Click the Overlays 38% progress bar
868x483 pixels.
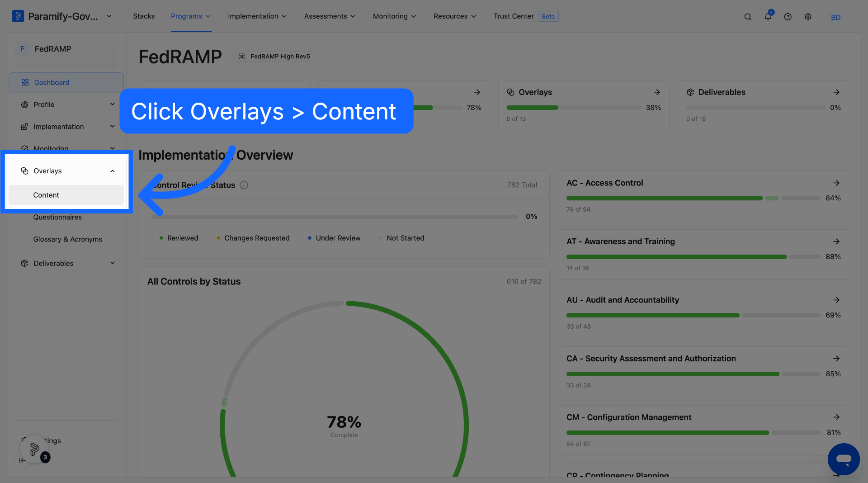coord(574,108)
